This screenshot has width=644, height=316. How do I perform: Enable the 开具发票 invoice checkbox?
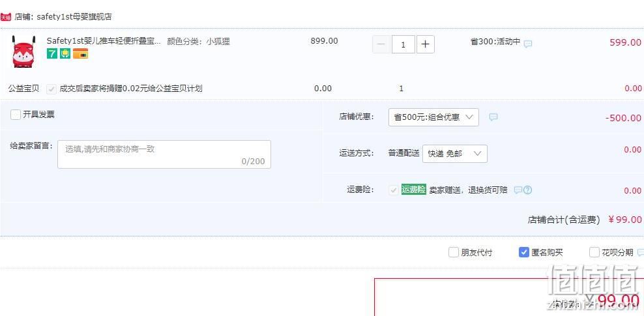pyautogui.click(x=16, y=115)
